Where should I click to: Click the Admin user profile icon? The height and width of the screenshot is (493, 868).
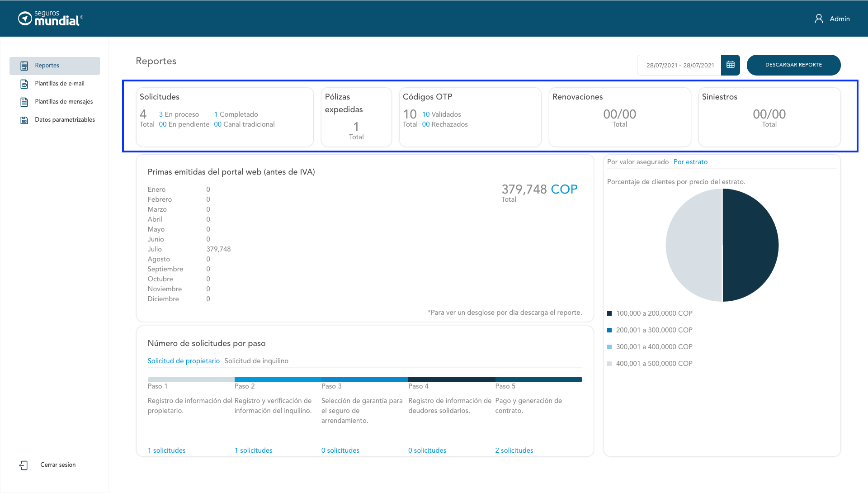pyautogui.click(x=819, y=19)
